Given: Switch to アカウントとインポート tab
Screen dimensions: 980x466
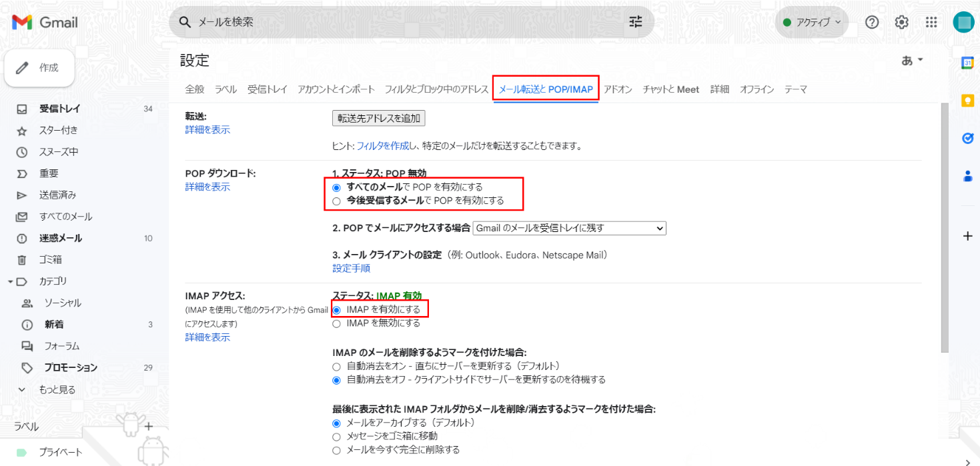Looking at the screenshot, I should [336, 89].
